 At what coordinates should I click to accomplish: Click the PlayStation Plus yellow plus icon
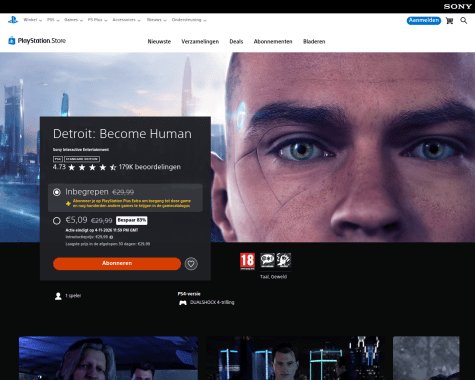[x=68, y=204]
